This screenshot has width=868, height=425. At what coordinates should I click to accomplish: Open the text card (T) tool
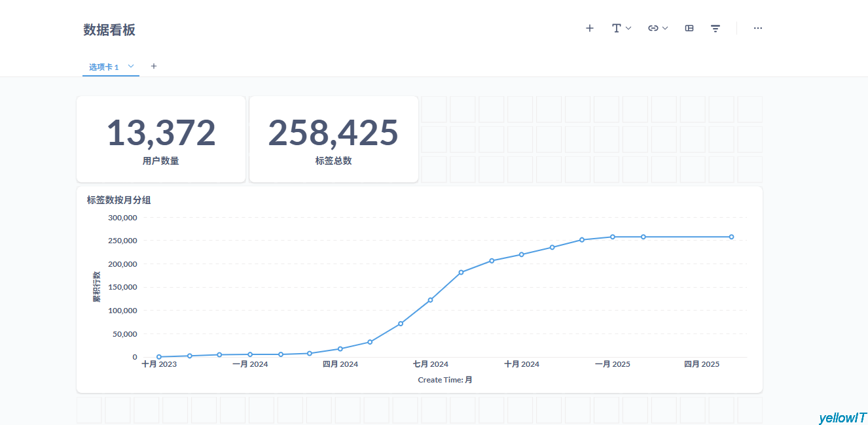(x=616, y=28)
